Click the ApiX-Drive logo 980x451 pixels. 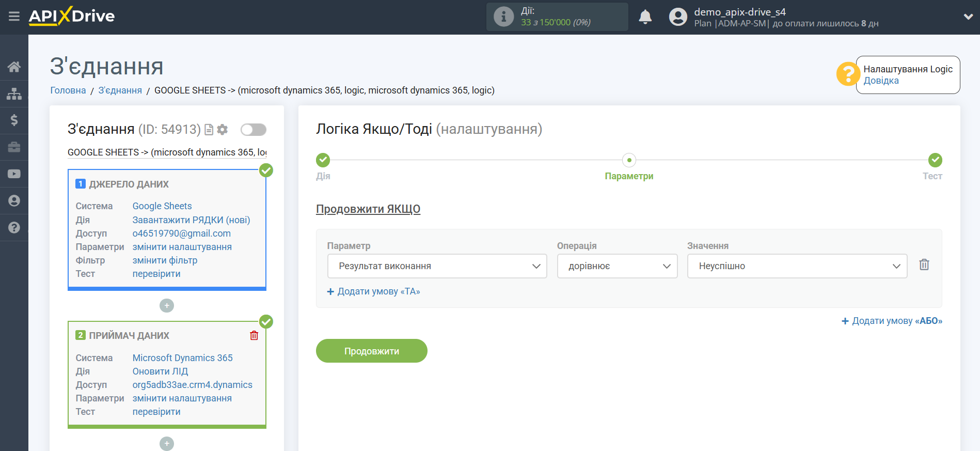[72, 16]
